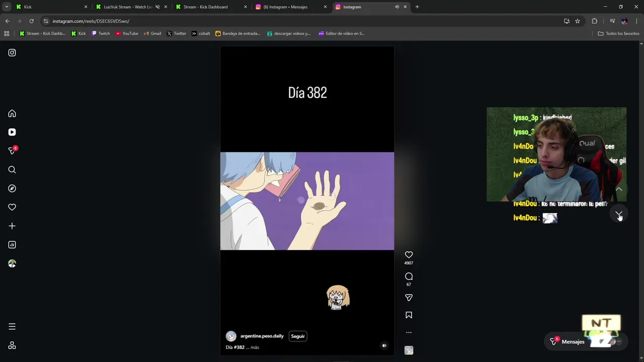Close the active Instagram tab
Image resolution: width=644 pixels, height=362 pixels.
[405, 7]
